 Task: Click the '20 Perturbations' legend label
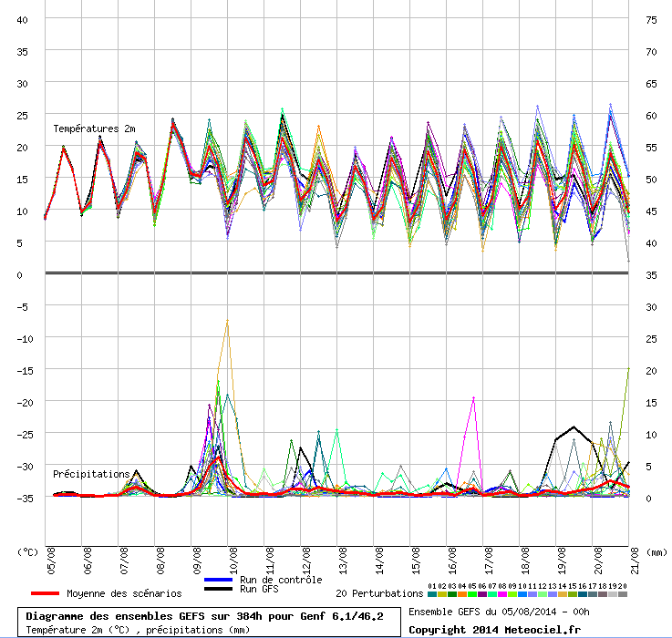pyautogui.click(x=379, y=593)
